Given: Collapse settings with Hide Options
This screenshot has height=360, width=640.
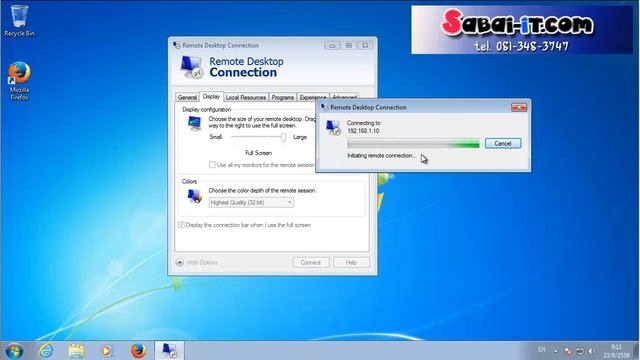Looking at the screenshot, I should tap(197, 262).
